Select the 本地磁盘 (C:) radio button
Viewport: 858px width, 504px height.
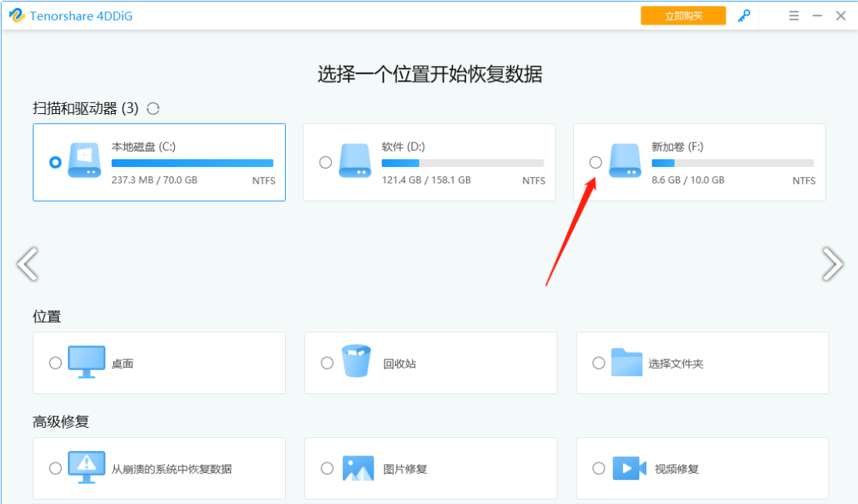pos(55,162)
